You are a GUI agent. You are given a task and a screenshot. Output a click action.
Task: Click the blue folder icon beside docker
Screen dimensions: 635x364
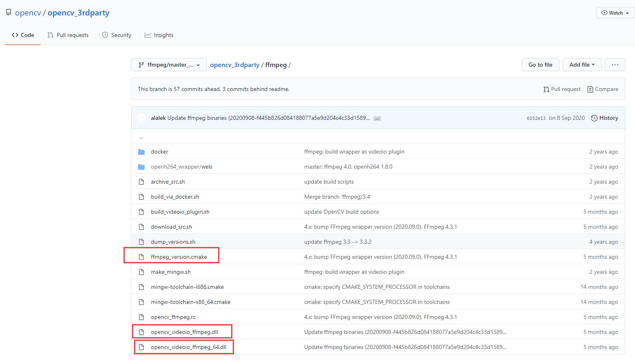tap(141, 151)
